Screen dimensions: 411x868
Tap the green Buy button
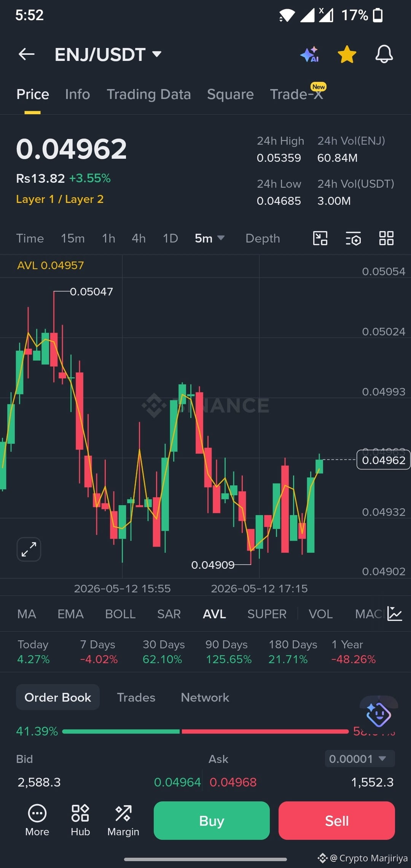pos(212,820)
